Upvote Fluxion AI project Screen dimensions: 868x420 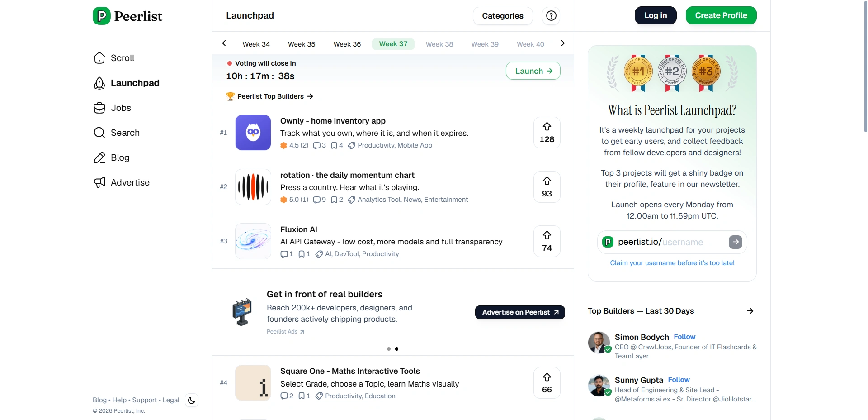coord(547,241)
